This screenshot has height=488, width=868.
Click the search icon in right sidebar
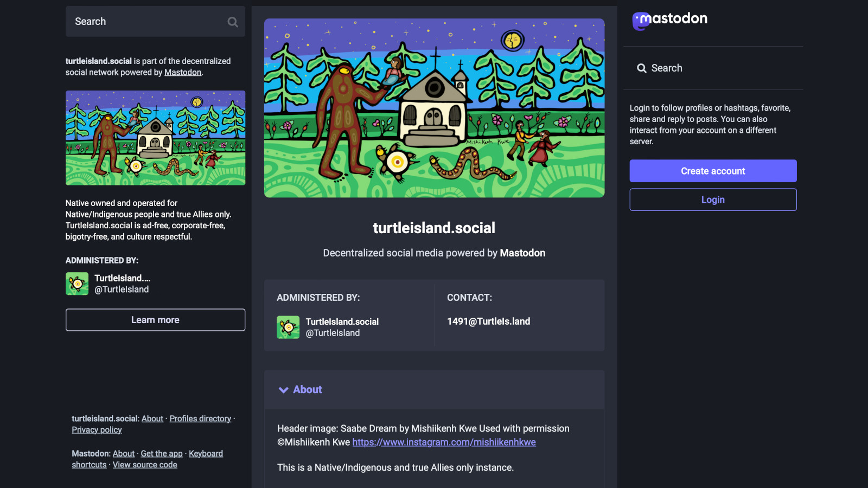[x=641, y=68]
